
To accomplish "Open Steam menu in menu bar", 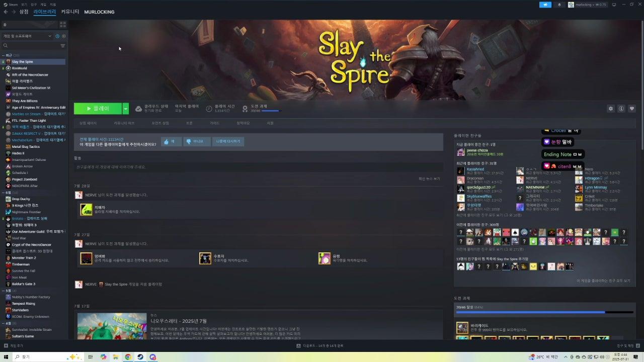I will (11, 5).
